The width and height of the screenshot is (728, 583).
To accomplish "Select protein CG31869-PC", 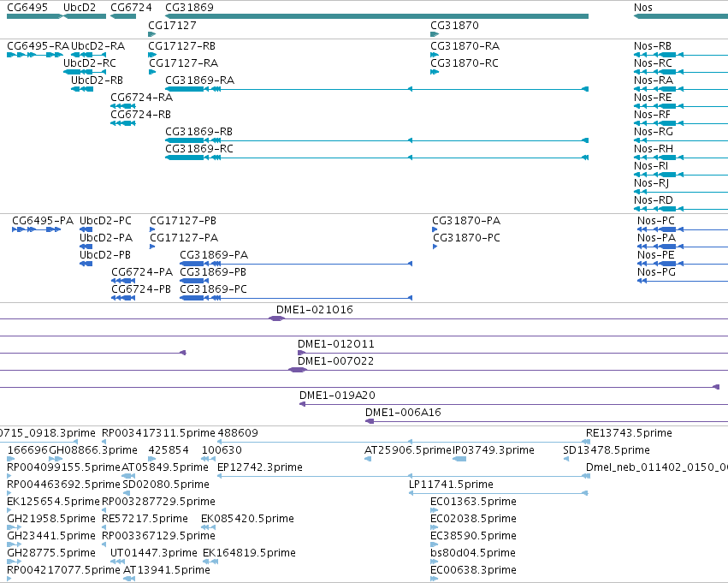I will (x=213, y=289).
